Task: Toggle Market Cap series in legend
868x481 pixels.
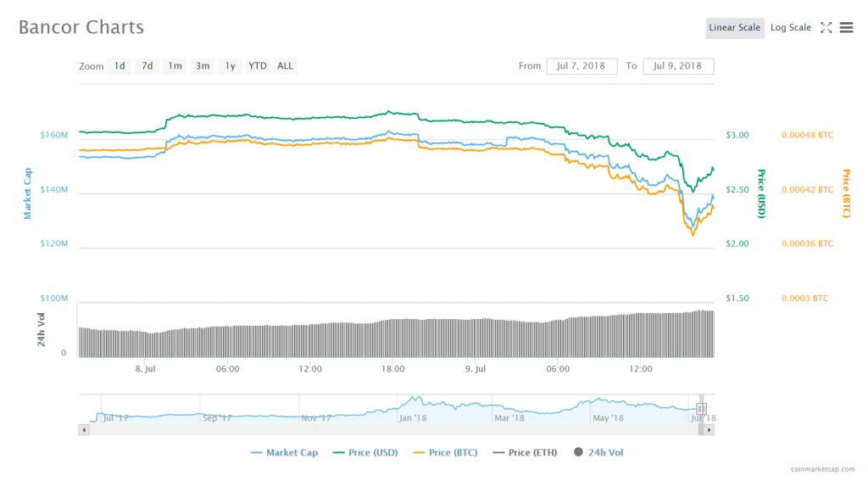Action: point(284,453)
